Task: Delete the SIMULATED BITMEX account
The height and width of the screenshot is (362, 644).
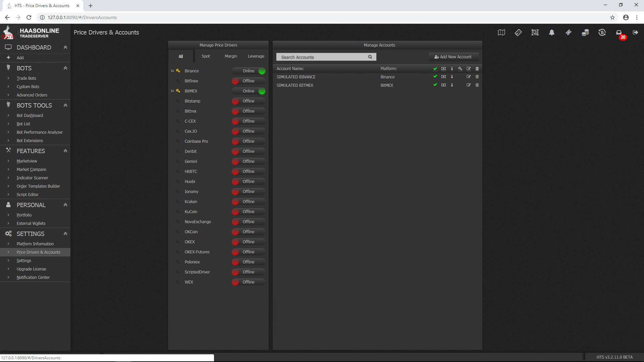Action: coord(477,85)
